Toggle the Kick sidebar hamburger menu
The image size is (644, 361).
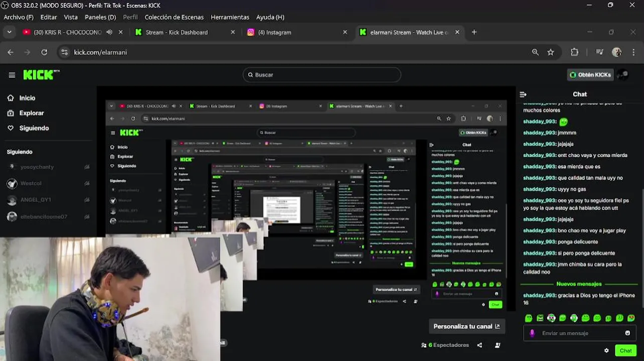click(x=12, y=75)
